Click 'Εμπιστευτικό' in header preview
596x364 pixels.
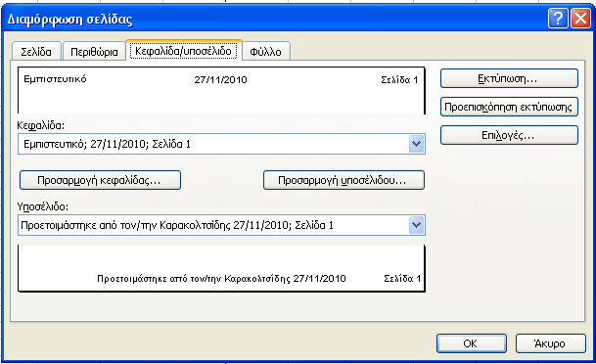click(55, 79)
